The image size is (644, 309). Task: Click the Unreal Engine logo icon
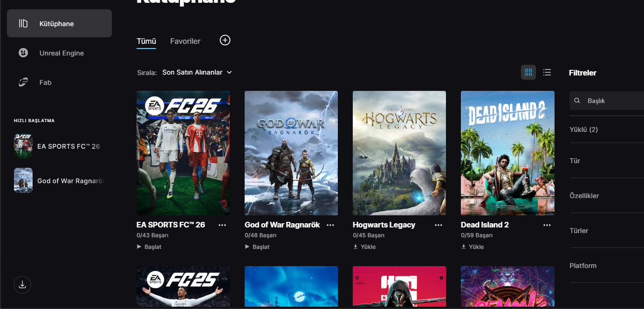click(23, 53)
